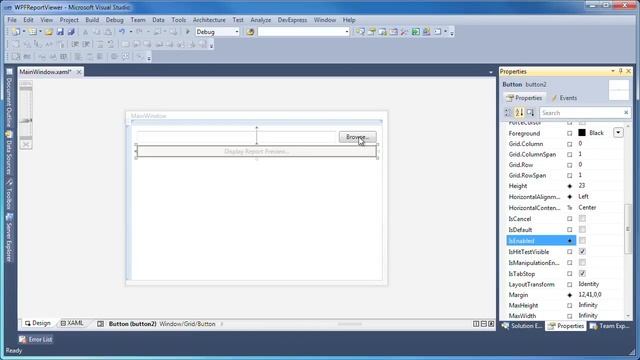Screen dimensions: 640x360
Task: Clear the Properties search box
Action: 626,112
